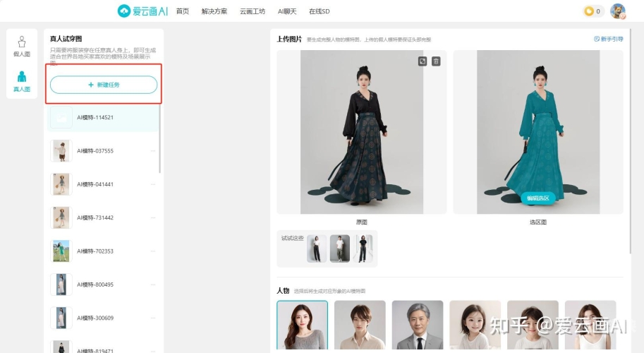Viewport: 644px width, 353px height.
Task: Open the thumbnail of task AI模特-702353
Action: pos(61,251)
